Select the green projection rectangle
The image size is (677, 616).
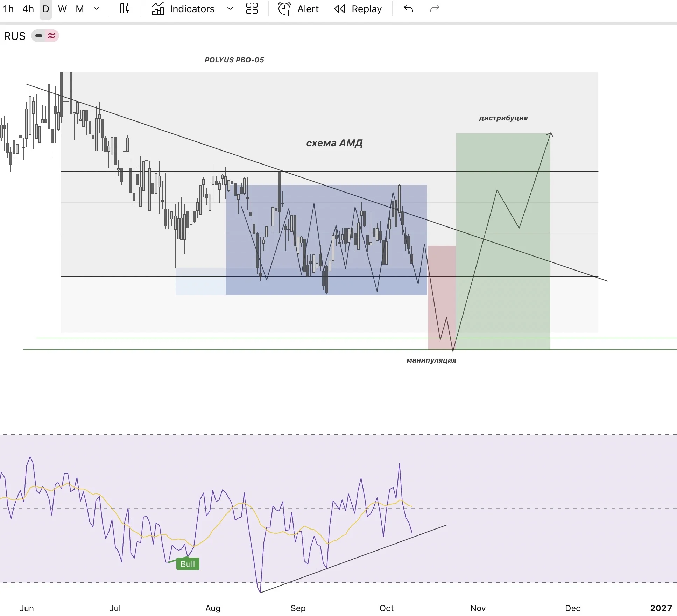503,241
